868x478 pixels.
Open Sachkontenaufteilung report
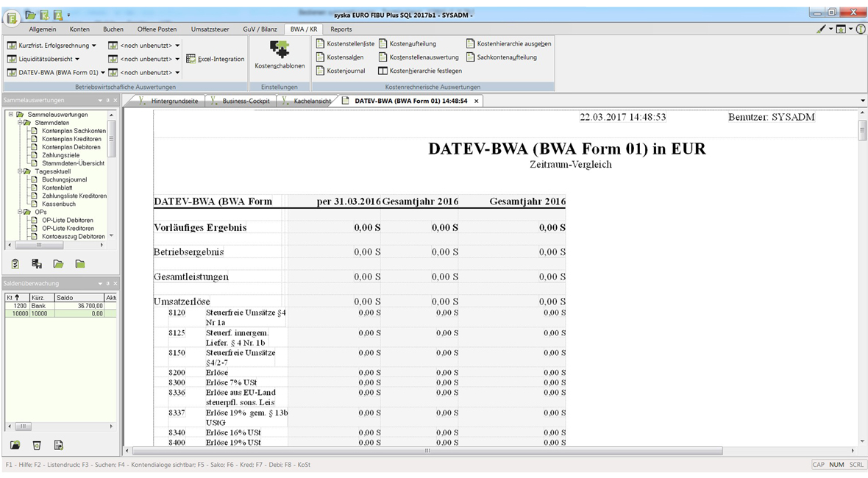pyautogui.click(x=506, y=57)
